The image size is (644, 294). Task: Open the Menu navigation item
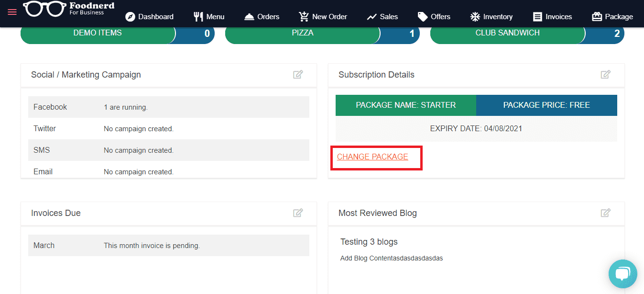pyautogui.click(x=209, y=17)
